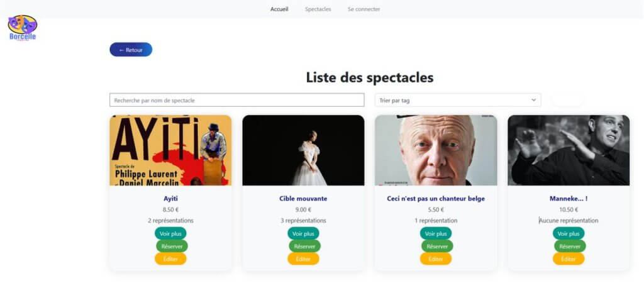Open the Ayiti poster thumbnail
This screenshot has height=298, width=644.
pyautogui.click(x=170, y=150)
